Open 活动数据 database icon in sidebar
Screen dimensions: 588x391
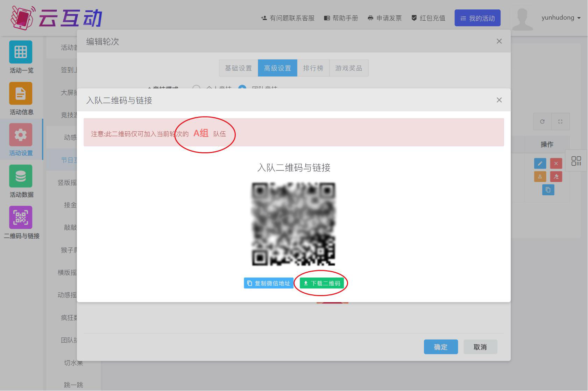pyautogui.click(x=21, y=176)
